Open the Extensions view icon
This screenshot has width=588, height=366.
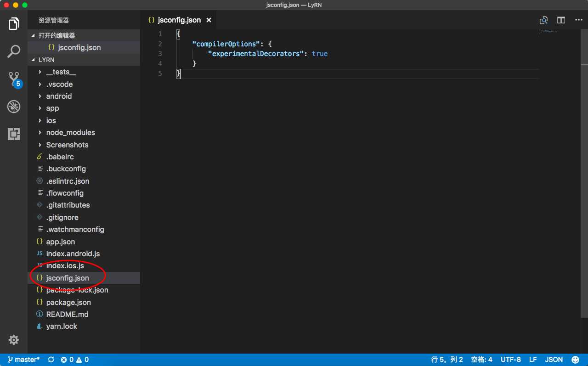14,134
